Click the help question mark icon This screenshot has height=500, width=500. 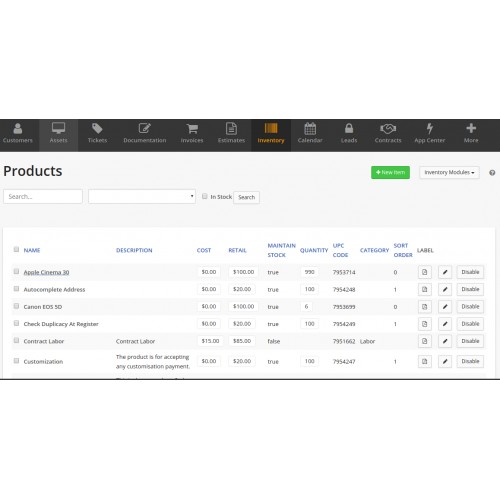(492, 173)
